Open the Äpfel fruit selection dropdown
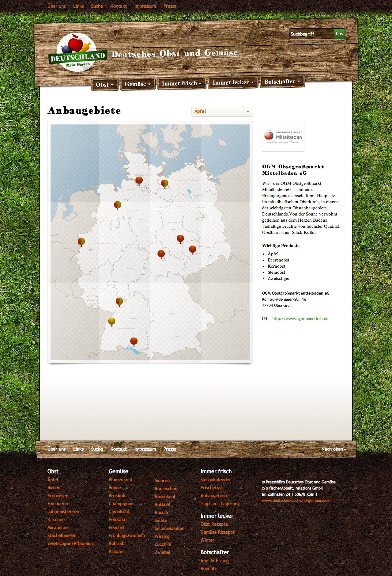Viewport: 392px width, 576px height. pos(222,111)
